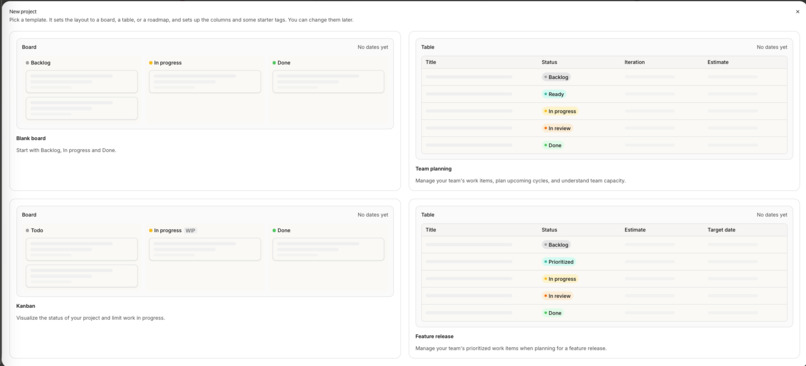Click the Prioritized status pill in Feature release

559,262
